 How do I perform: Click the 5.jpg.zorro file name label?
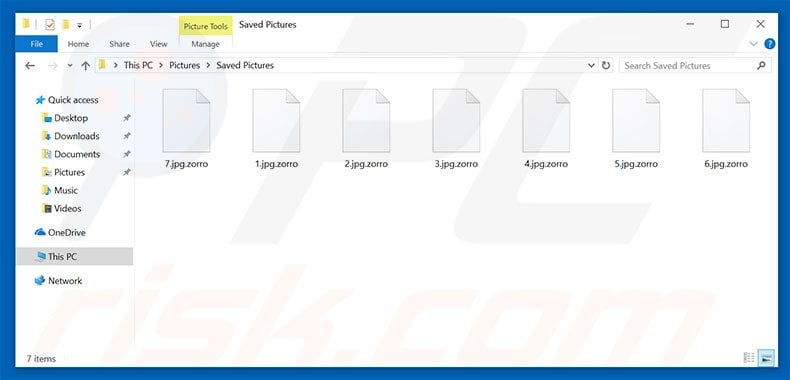(636, 164)
